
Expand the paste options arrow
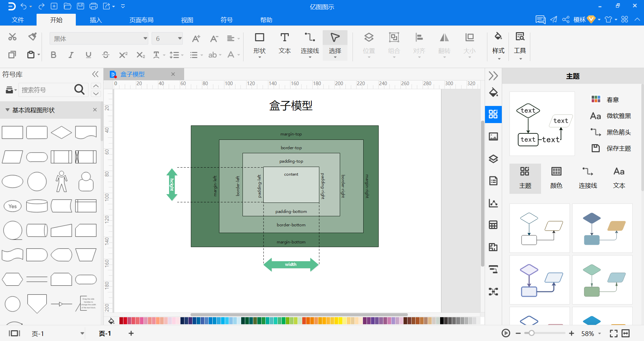tap(39, 55)
